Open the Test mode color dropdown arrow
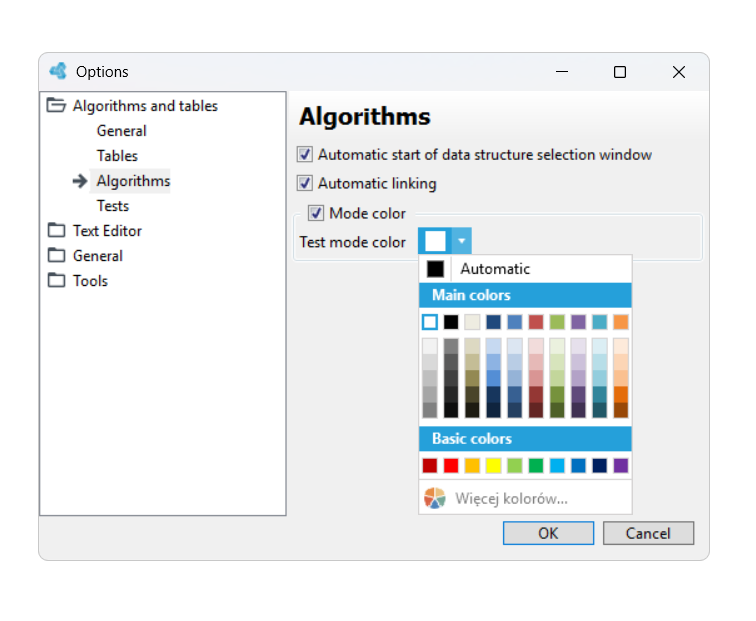Image resolution: width=756 pixels, height=621 pixels. pyautogui.click(x=461, y=241)
